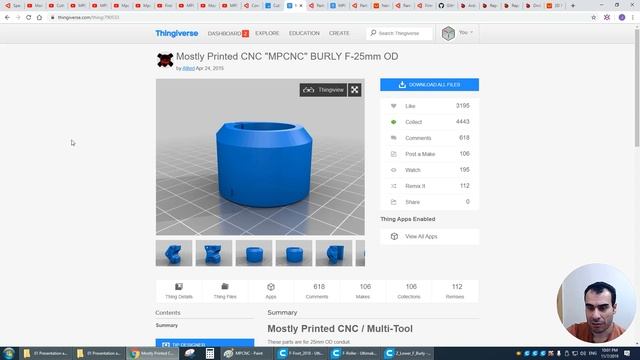The width and height of the screenshot is (640, 360).
Task: Click browser Forward arrow
Action: 18,18
